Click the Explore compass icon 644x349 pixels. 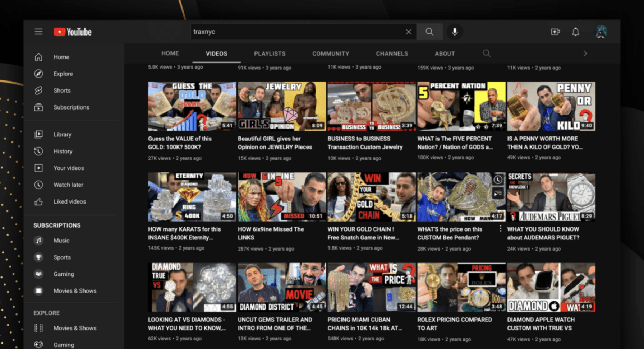[38, 74]
